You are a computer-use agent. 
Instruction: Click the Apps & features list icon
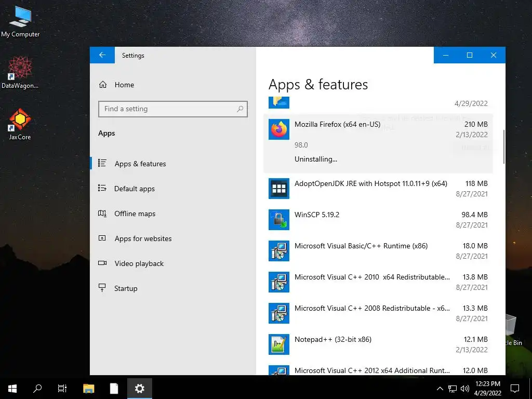click(102, 163)
